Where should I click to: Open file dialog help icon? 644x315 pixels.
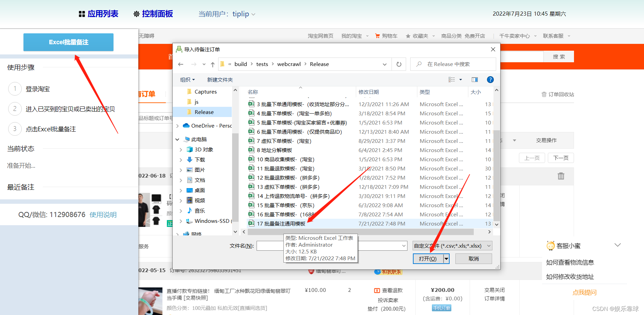tap(490, 80)
